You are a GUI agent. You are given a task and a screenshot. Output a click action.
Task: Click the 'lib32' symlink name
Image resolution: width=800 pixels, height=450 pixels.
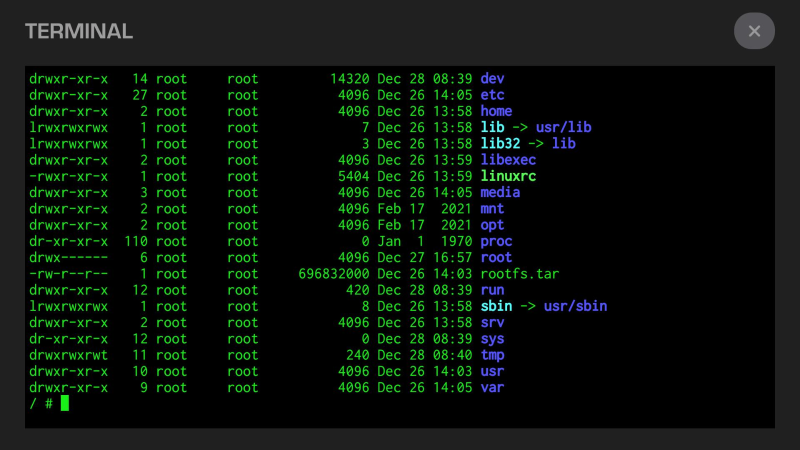coord(501,143)
